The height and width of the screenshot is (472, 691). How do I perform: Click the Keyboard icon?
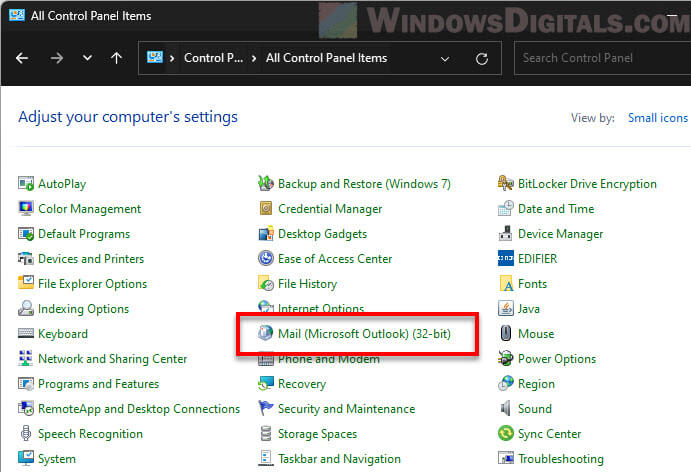pyautogui.click(x=26, y=333)
